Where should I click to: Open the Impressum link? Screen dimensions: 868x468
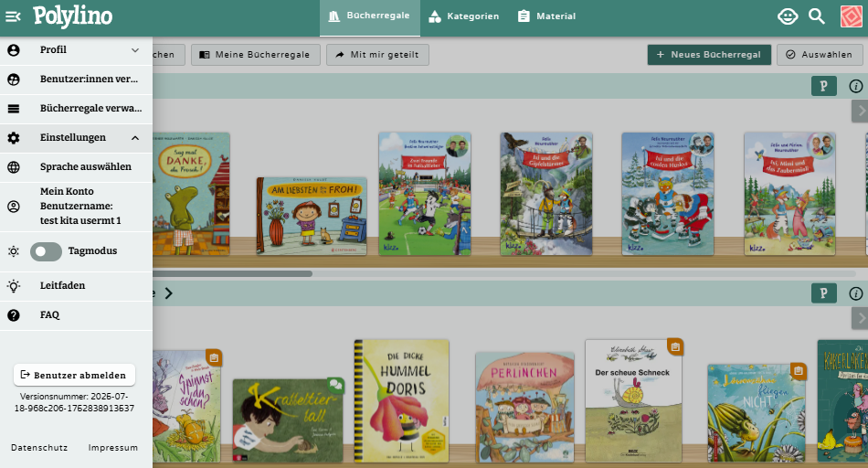click(113, 448)
